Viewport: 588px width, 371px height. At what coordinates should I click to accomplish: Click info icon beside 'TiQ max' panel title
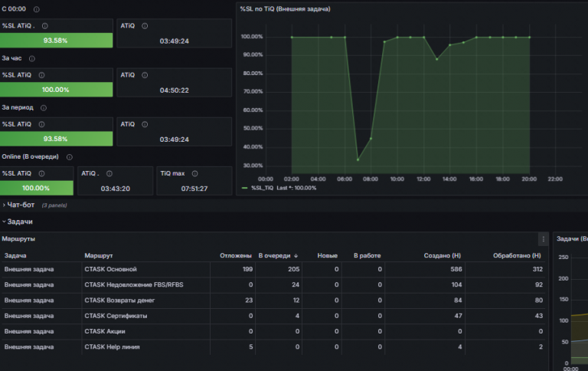(194, 173)
